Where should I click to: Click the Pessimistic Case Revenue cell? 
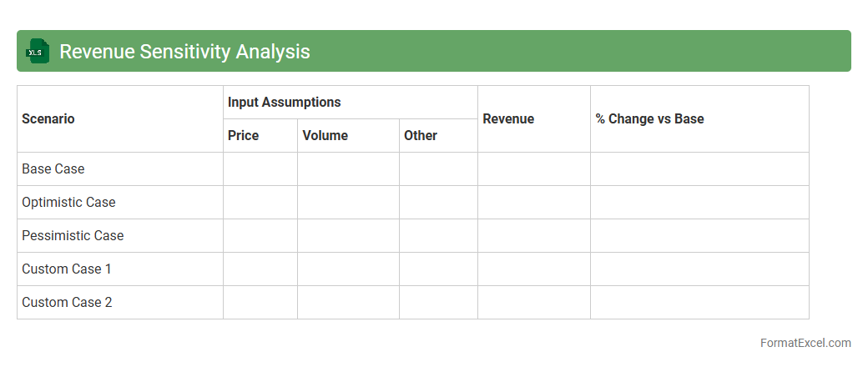pyautogui.click(x=534, y=236)
